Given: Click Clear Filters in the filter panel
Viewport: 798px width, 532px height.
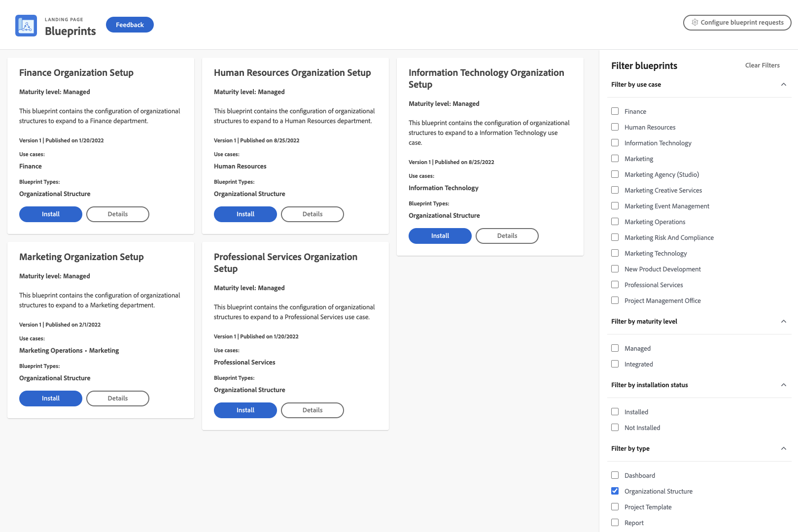Looking at the screenshot, I should (762, 65).
